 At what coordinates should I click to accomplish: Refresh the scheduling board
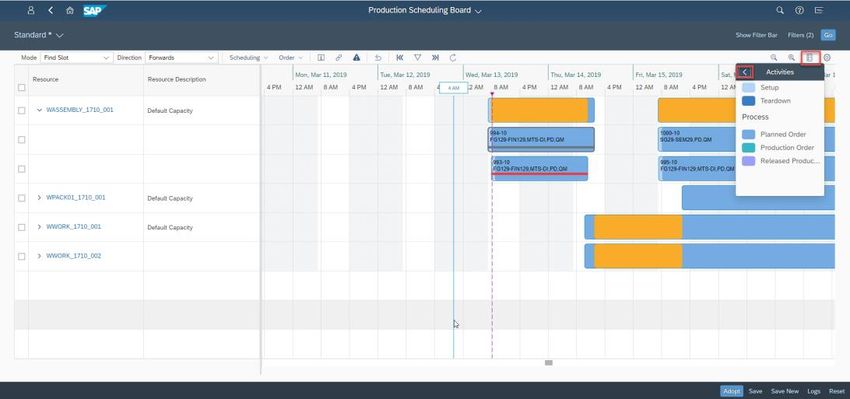(453, 57)
